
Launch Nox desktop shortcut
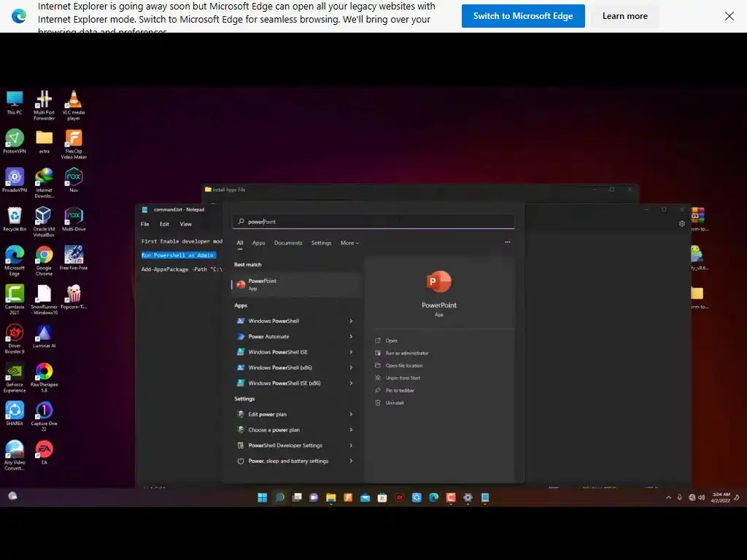pyautogui.click(x=74, y=180)
